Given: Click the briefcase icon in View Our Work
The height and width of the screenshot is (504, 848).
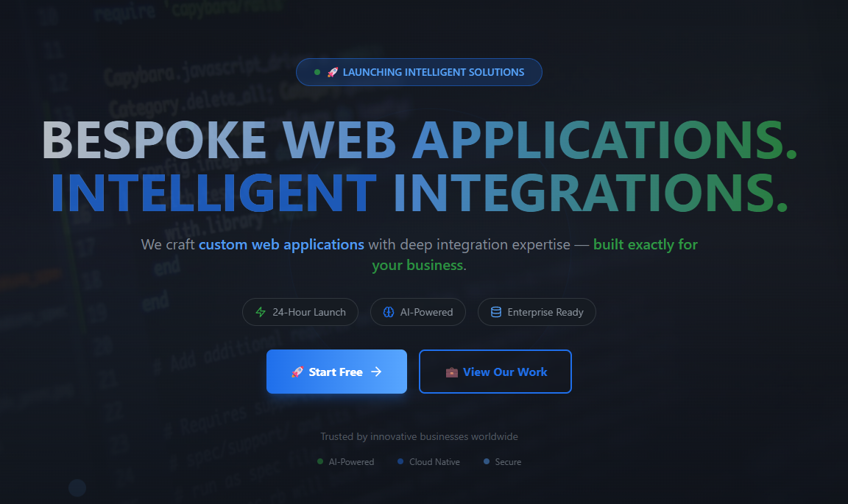Looking at the screenshot, I should pyautogui.click(x=452, y=372).
